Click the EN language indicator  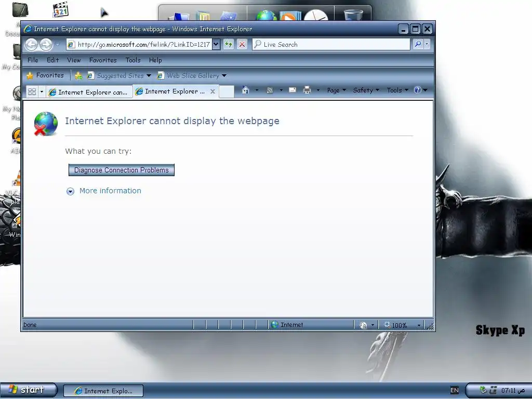tap(454, 390)
